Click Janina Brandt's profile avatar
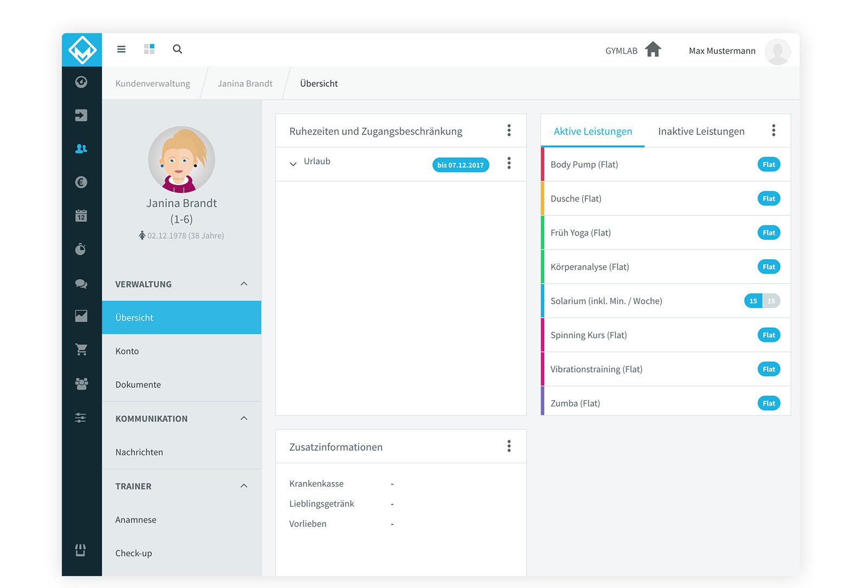The height and width of the screenshot is (588, 868). [x=182, y=159]
